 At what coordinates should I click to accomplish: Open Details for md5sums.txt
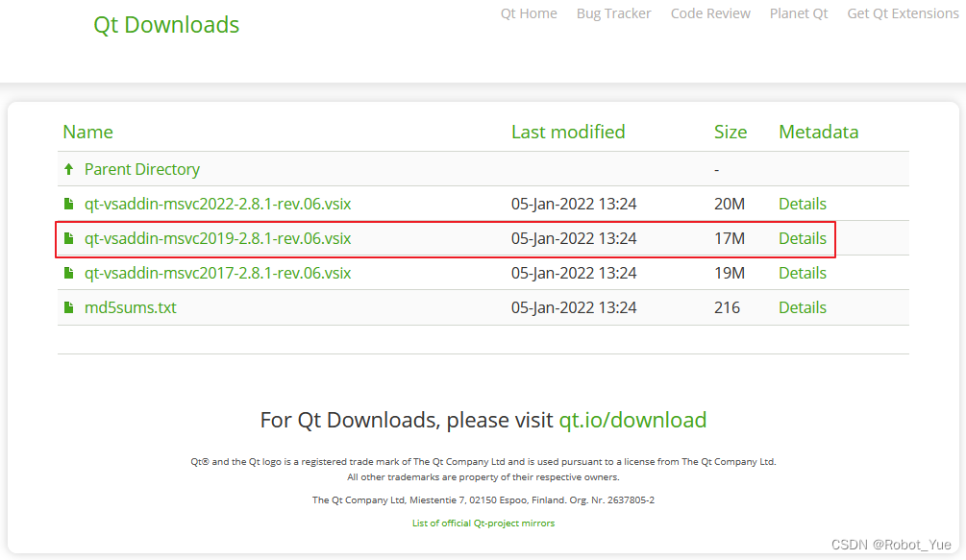tap(803, 307)
